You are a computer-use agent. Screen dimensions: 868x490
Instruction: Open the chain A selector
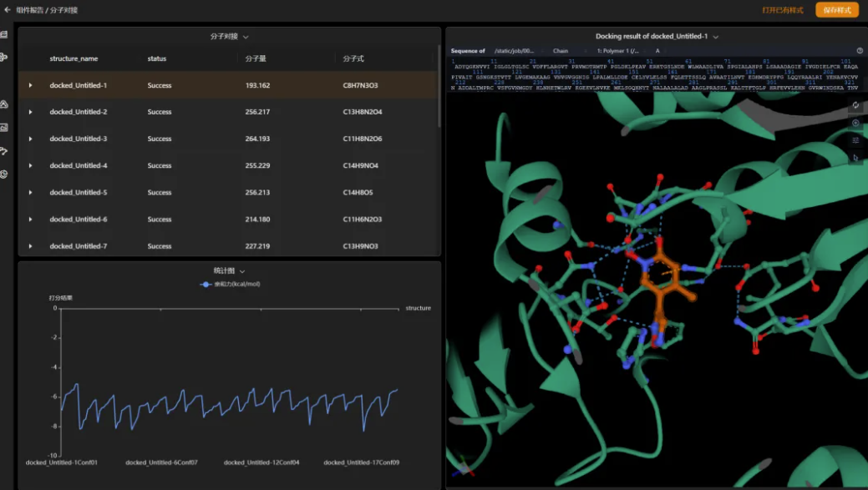657,51
